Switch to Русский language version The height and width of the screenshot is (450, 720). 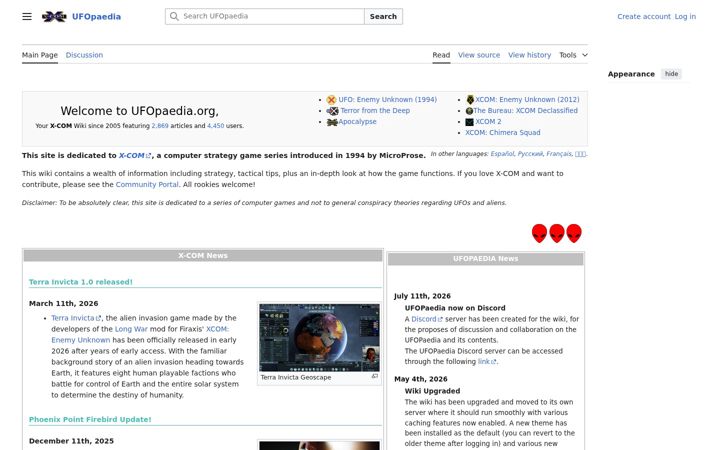pyautogui.click(x=530, y=154)
